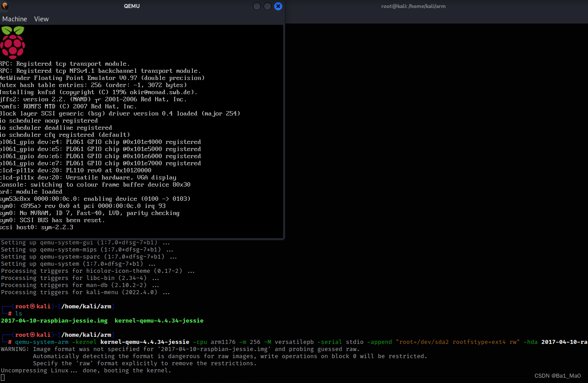Click the 'Block layer SCSI generic' line
Viewport: 588px width, 383px height.
point(120,114)
